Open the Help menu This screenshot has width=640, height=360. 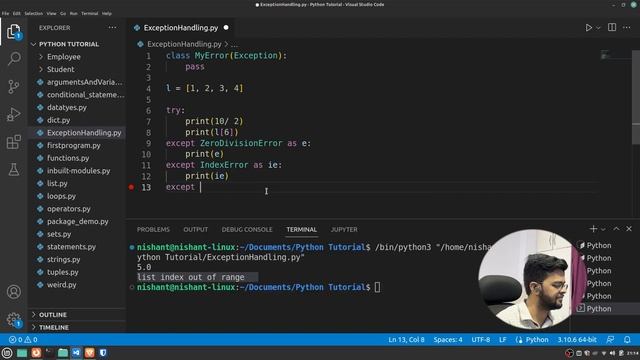(107, 13)
